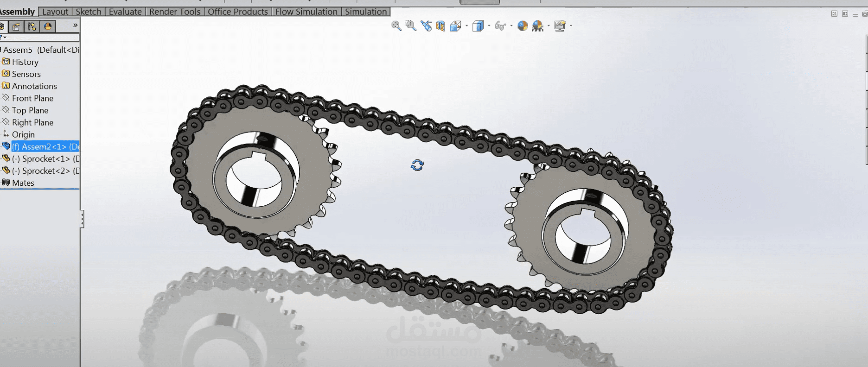Select the Assem5 root tree node

pyautogui.click(x=41, y=50)
